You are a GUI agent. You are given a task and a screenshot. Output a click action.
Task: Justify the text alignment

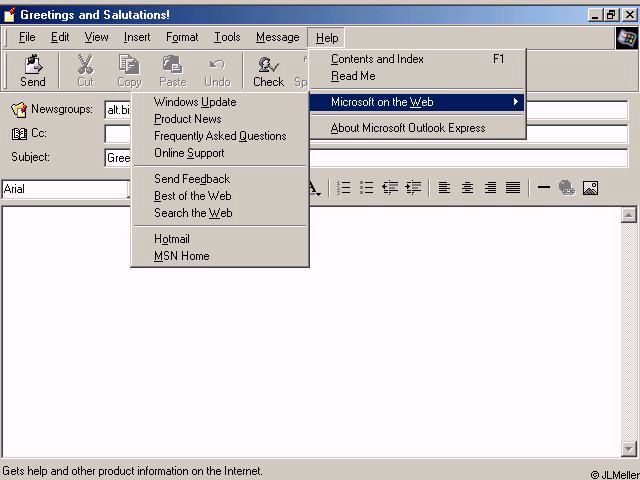coord(513,188)
